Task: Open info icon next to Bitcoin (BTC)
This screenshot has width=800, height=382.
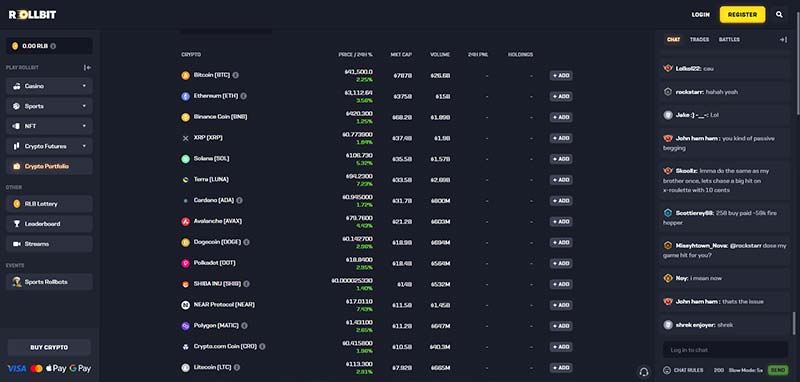Action: point(235,75)
